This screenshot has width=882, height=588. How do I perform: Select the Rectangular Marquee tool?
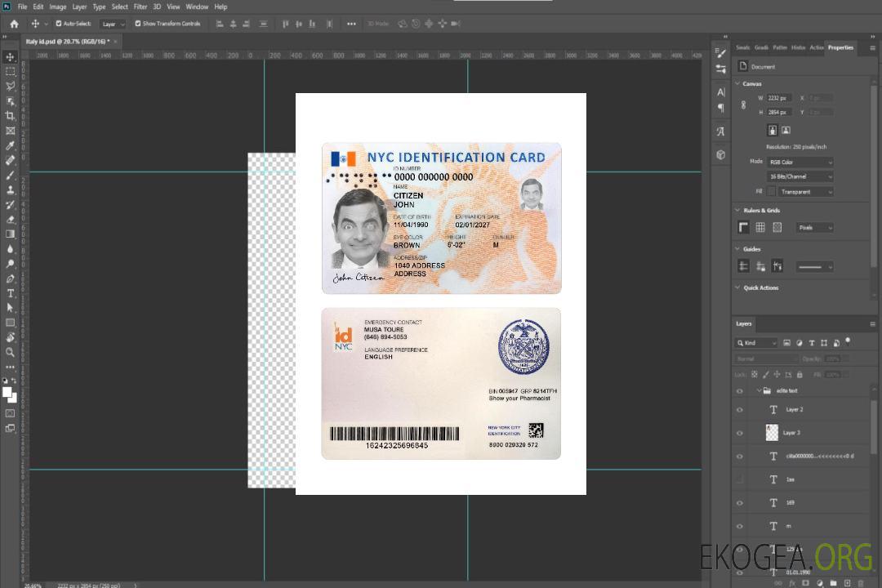tap(10, 72)
